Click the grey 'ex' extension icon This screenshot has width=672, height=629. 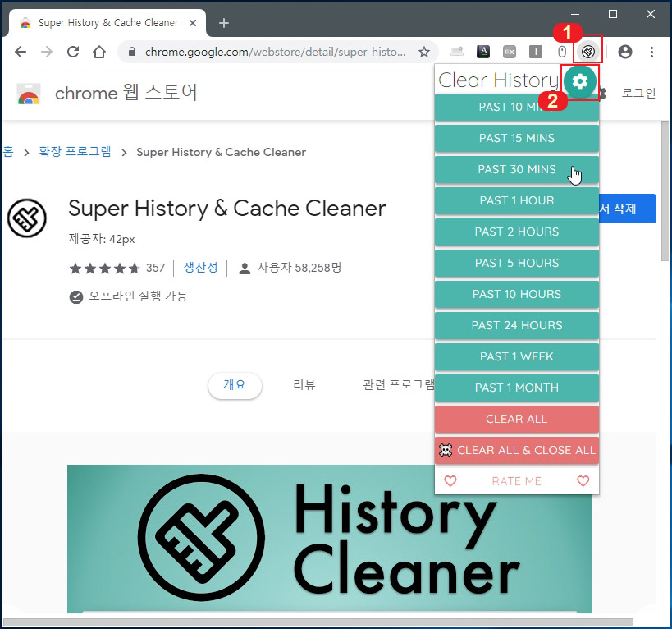pos(510,52)
